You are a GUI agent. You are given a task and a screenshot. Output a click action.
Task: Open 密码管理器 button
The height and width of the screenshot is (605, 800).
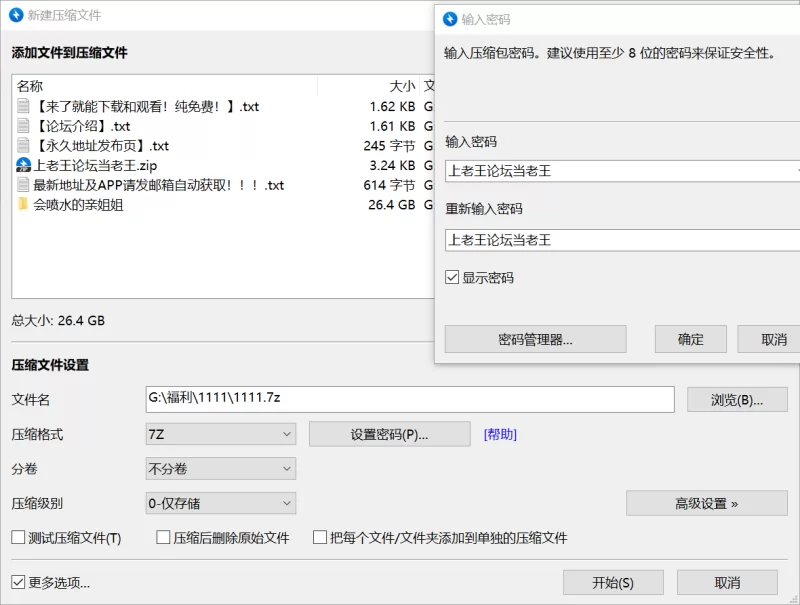(535, 339)
